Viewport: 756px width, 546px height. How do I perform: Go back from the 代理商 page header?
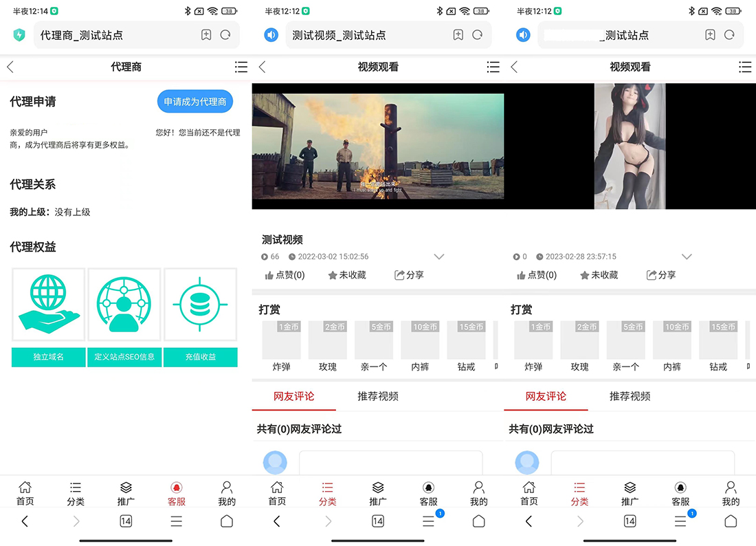(10, 67)
